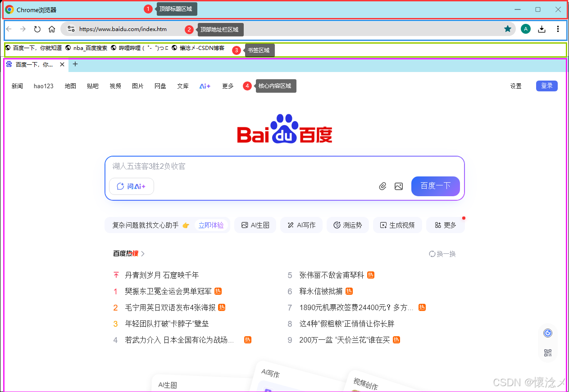Open the 更多 navigation dropdown
The width and height of the screenshot is (569, 392).
point(228,86)
